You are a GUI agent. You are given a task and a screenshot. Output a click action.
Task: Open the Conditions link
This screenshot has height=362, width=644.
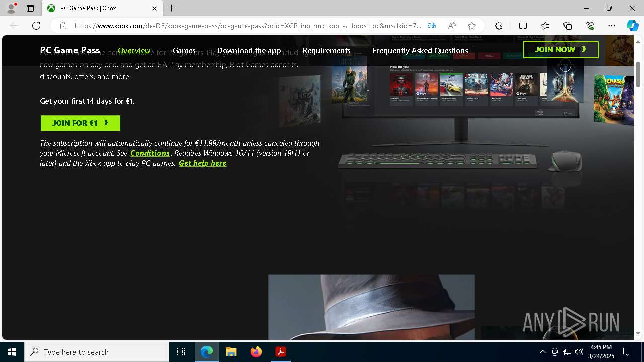(150, 153)
